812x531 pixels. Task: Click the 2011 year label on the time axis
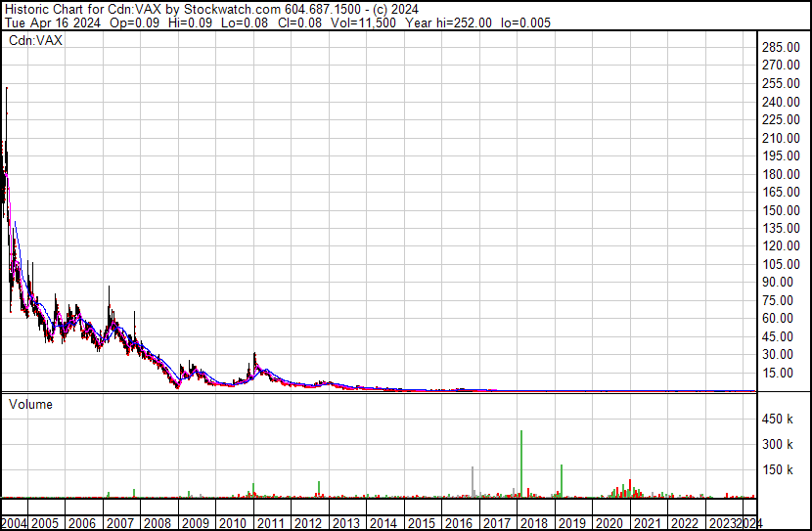pos(271,523)
